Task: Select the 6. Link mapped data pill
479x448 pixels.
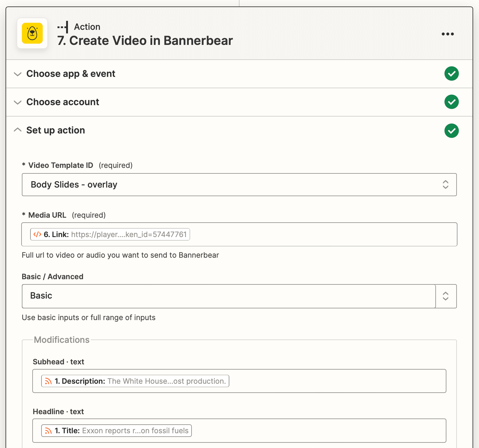Action: [x=110, y=234]
